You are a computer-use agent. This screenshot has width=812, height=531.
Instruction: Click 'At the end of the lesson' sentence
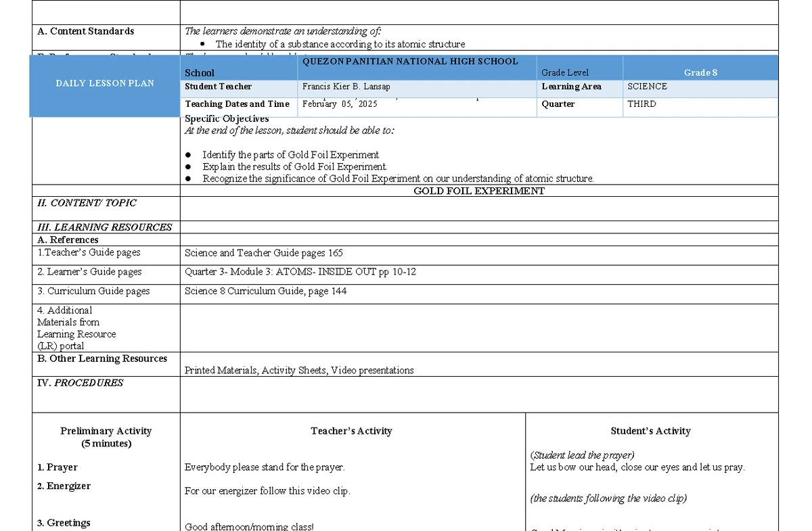(x=290, y=131)
